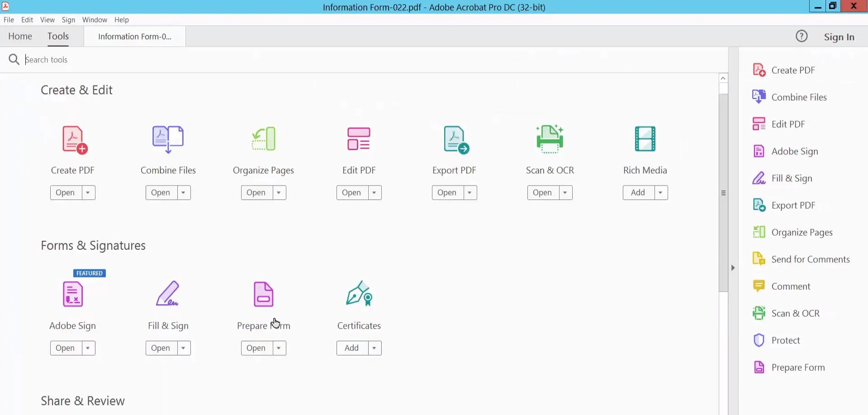Click Open button under Fill & Sign
The width and height of the screenshot is (868, 415).
pyautogui.click(x=161, y=348)
